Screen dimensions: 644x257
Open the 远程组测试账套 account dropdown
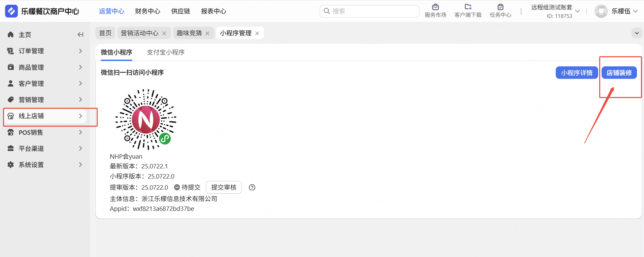[x=577, y=11]
